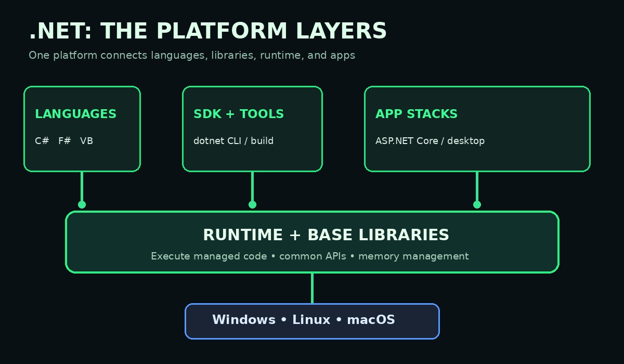Select the "C# F# VB" text

coord(64,141)
